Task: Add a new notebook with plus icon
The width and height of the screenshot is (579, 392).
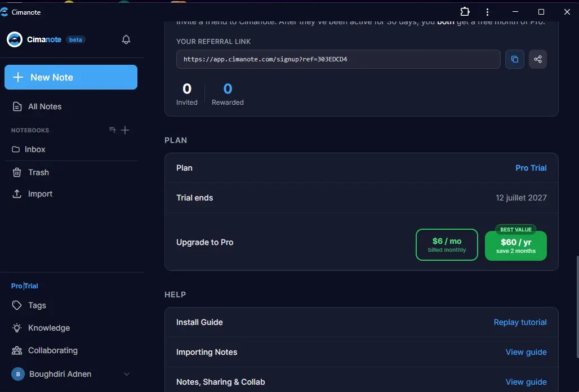Action: click(125, 130)
